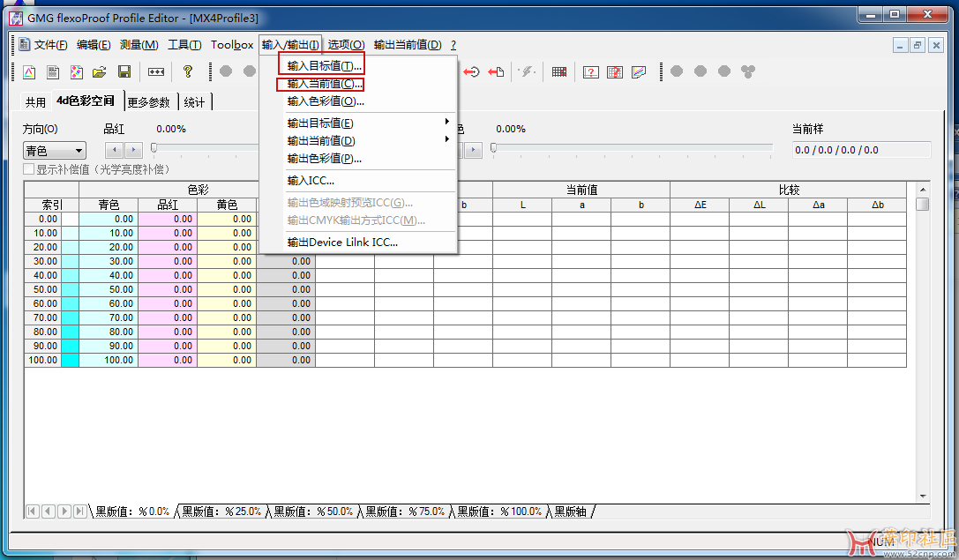The image size is (959, 560).
Task: Select sheet tab 黑版值: %0.0%
Action: pyautogui.click(x=132, y=511)
